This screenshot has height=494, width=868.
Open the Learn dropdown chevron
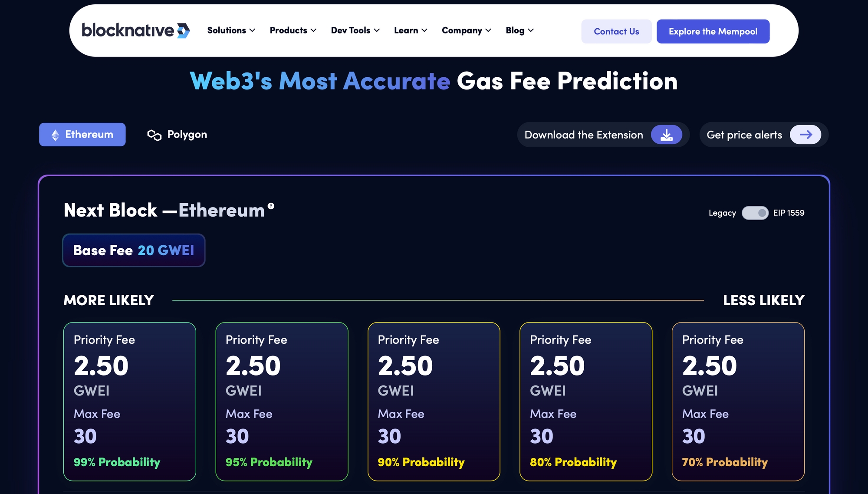click(424, 30)
